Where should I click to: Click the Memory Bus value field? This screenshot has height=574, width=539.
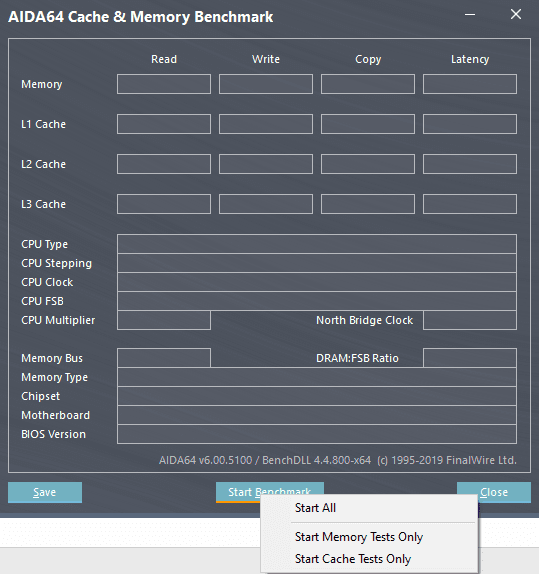click(x=164, y=358)
